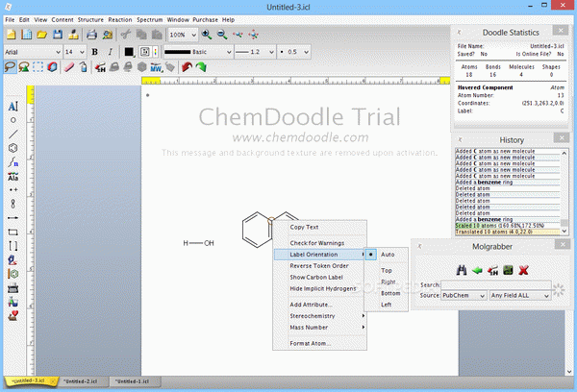Print the document with the printer icon

[x=91, y=35]
